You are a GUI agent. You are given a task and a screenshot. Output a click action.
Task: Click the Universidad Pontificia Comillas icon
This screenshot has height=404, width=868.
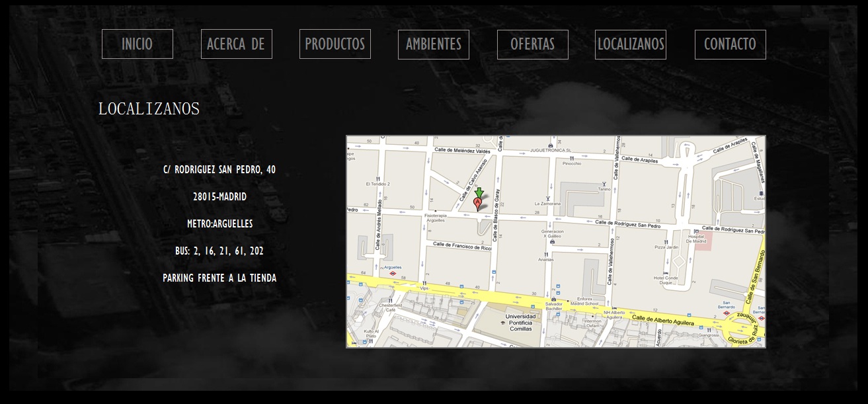click(x=503, y=322)
